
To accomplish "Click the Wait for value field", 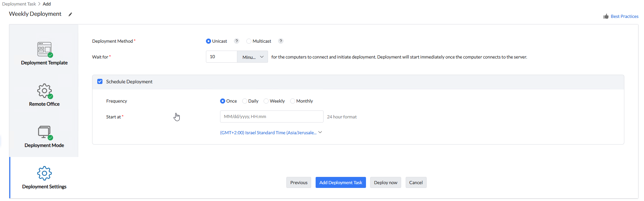I will (x=221, y=57).
